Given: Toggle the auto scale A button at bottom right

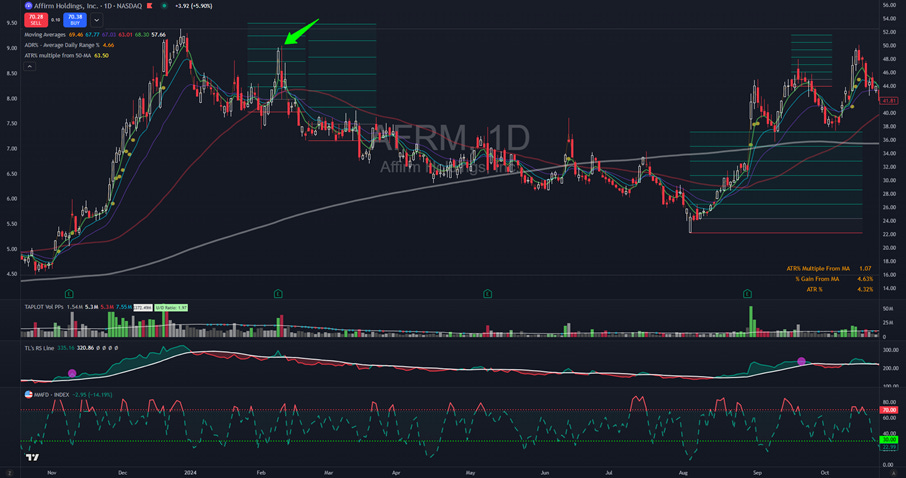Looking at the screenshot, I should [x=893, y=473].
